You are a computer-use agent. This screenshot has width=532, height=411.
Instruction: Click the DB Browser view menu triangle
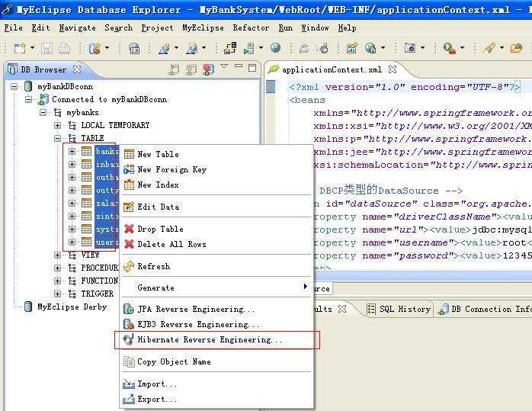point(224,66)
